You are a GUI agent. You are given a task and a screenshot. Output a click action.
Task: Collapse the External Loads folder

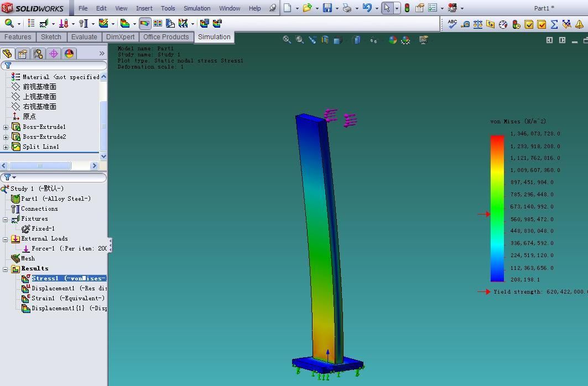coord(6,239)
